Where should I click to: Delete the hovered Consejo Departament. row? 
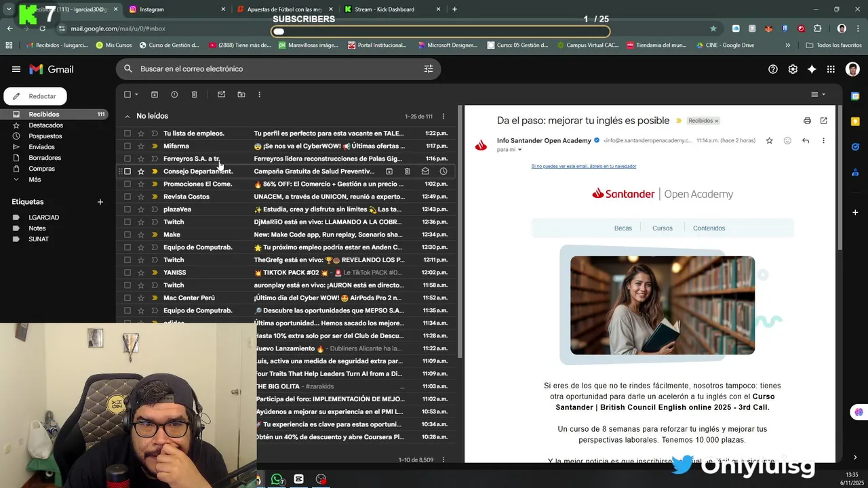pyautogui.click(x=407, y=171)
